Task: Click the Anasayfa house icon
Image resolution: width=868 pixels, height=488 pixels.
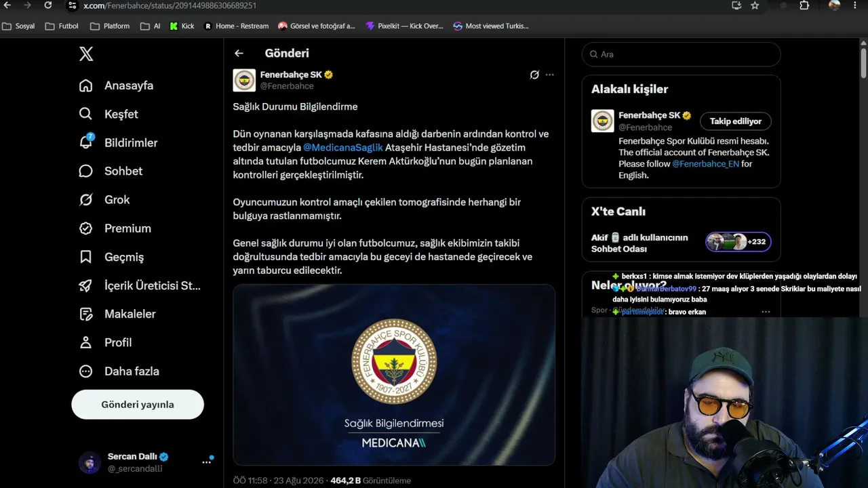Action: 85,85
